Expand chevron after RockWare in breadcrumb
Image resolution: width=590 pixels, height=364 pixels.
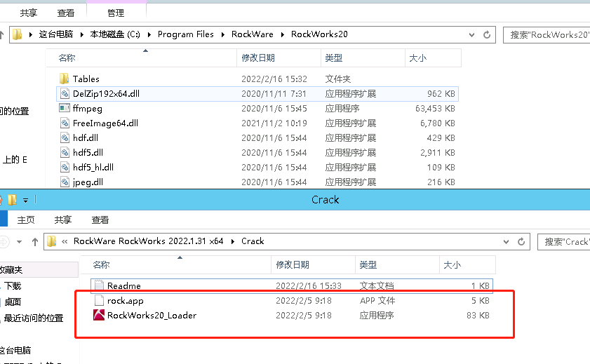click(x=282, y=34)
